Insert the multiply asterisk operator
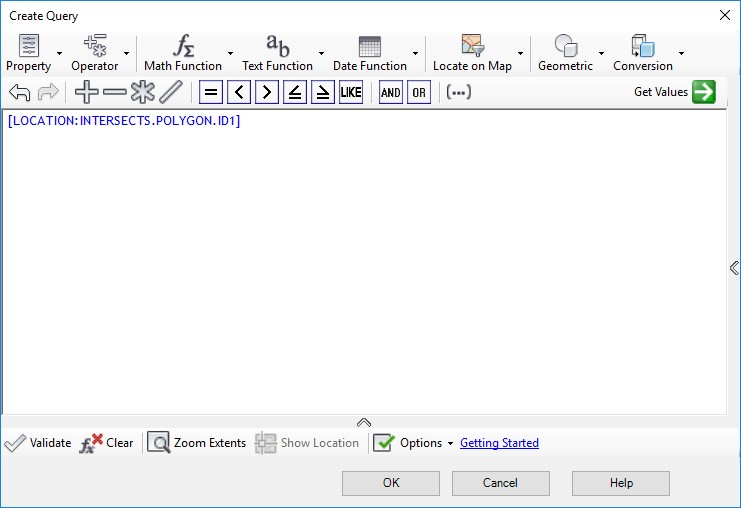741x508 pixels. coord(143,92)
